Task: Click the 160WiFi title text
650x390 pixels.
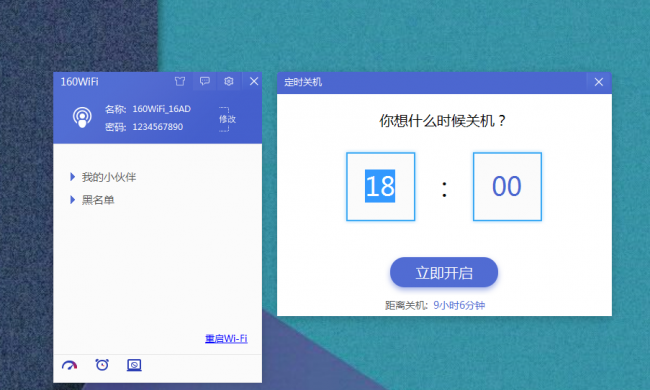Action: tap(80, 82)
